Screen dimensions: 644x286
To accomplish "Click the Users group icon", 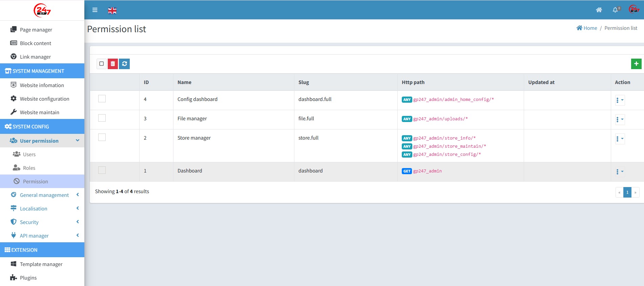I will click(17, 154).
